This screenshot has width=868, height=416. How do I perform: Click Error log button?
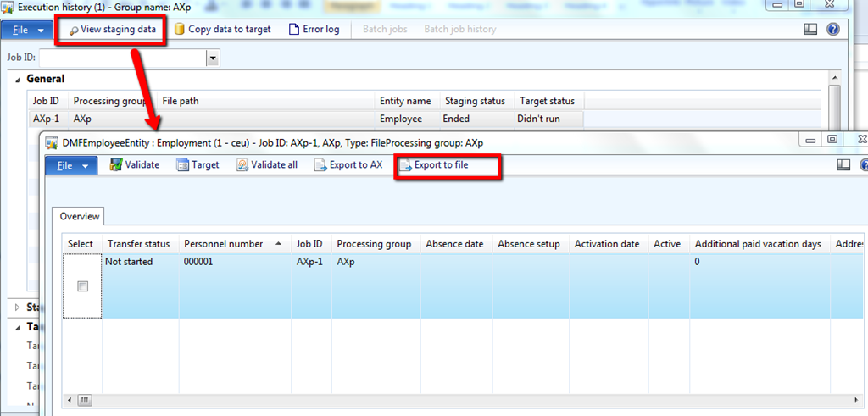tap(314, 30)
